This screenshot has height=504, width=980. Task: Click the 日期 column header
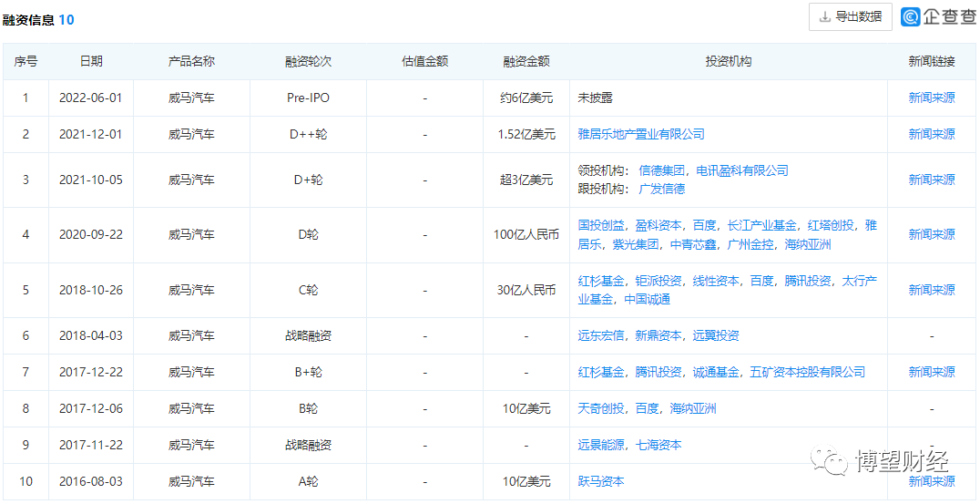pos(91,61)
